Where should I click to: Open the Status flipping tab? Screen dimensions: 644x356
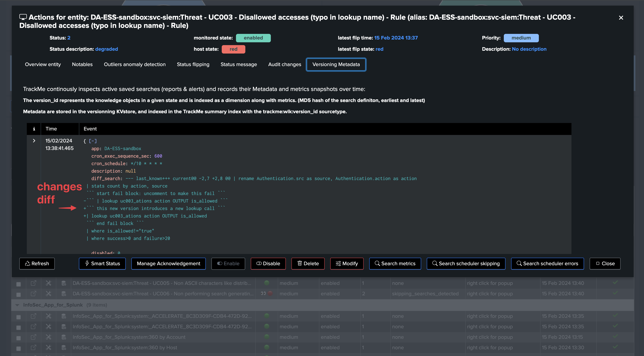[193, 64]
